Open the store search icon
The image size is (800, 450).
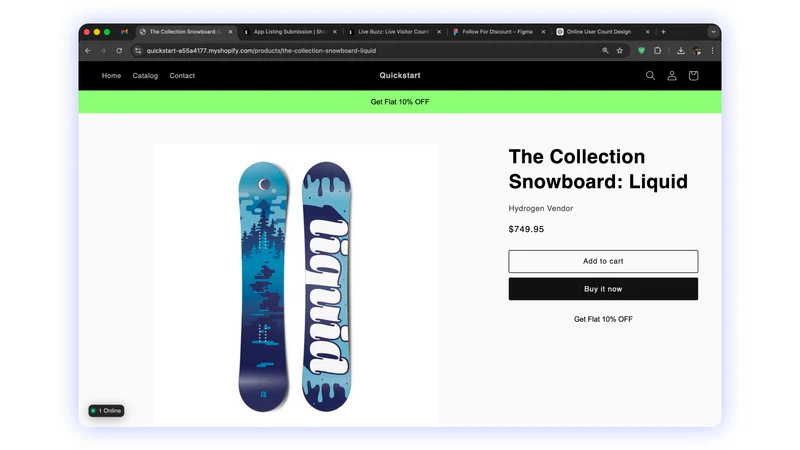pos(650,76)
